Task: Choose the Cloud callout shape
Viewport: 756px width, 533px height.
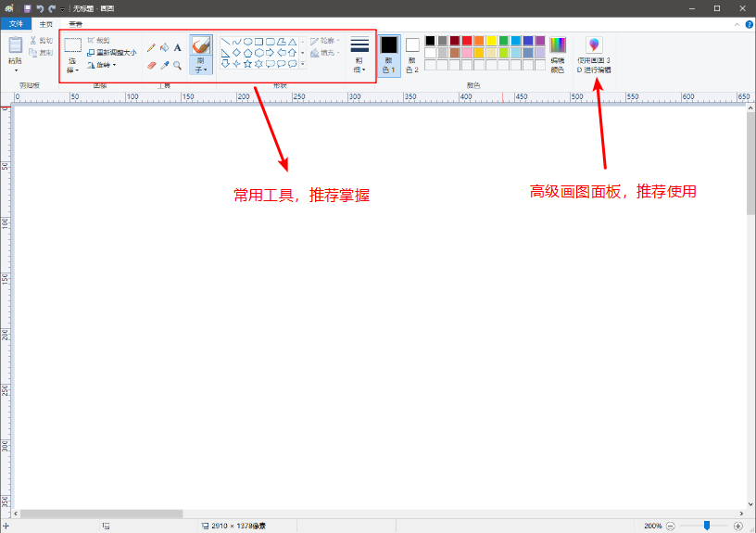Action: (x=292, y=64)
